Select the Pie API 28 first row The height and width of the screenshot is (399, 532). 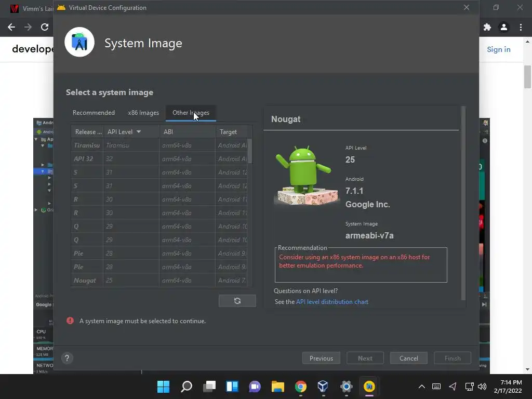point(159,254)
